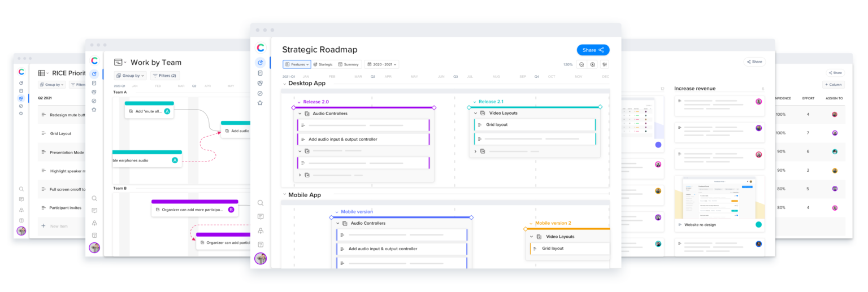Open Filters (2) in Work by Team
The image size is (868, 292).
[165, 75]
